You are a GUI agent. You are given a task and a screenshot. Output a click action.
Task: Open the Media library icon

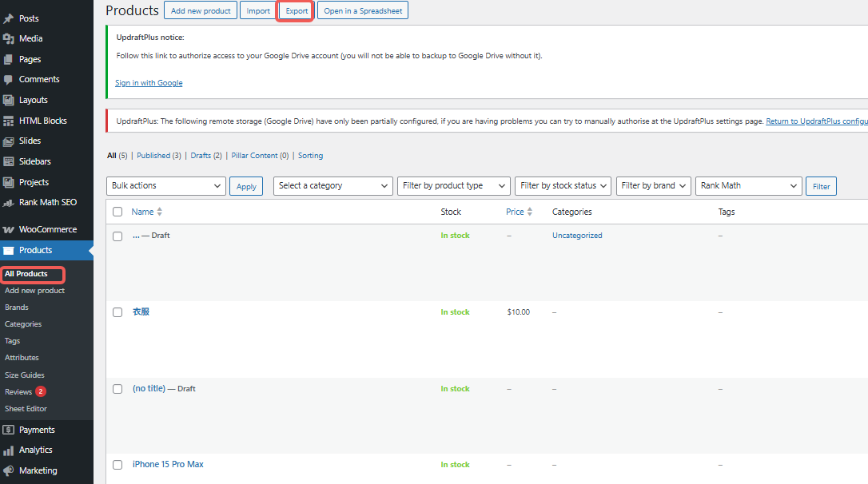click(x=10, y=38)
